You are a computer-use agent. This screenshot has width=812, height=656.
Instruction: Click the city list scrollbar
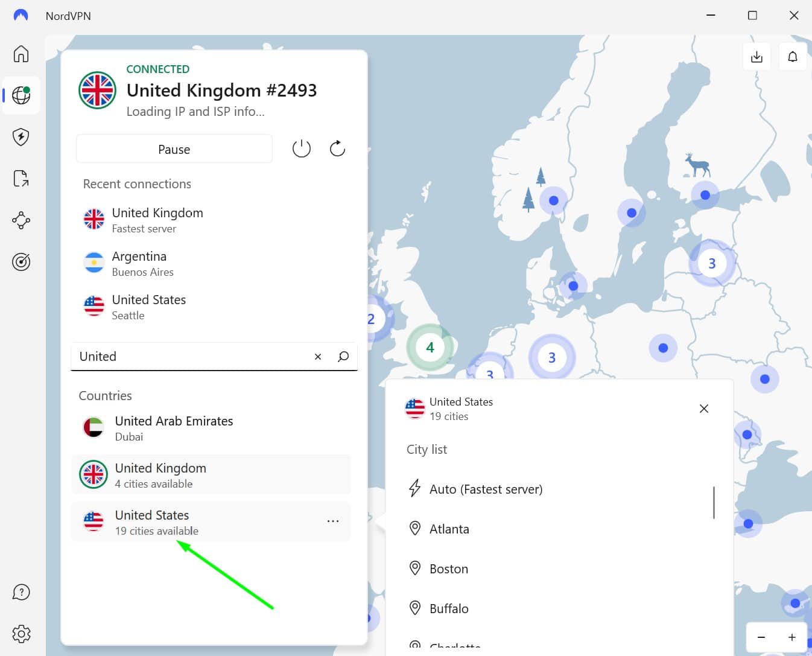coord(714,503)
